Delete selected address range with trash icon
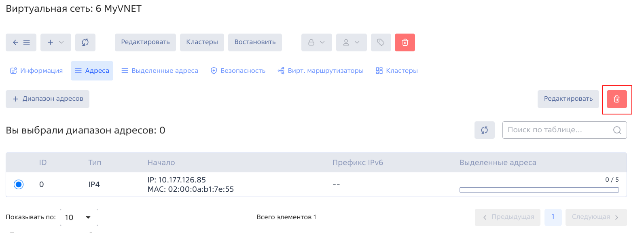 click(616, 99)
